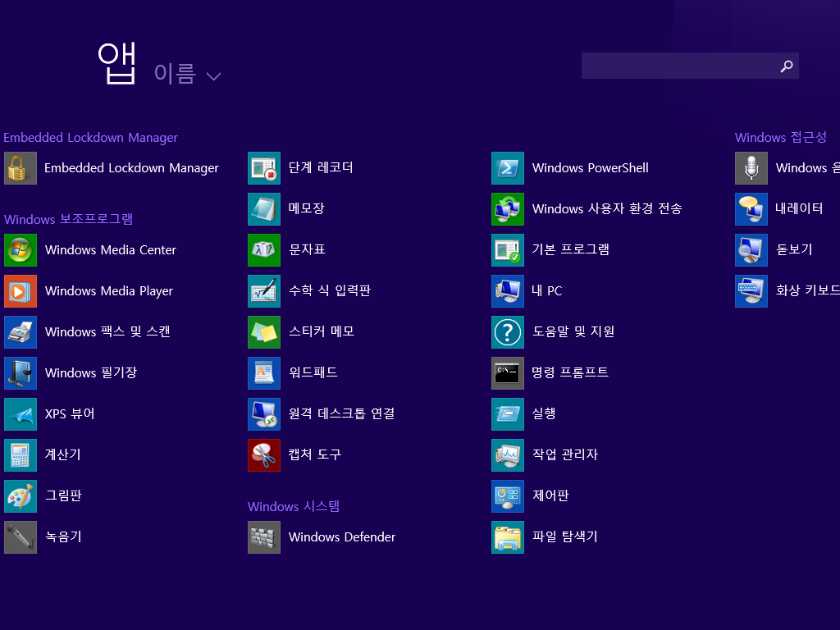Image resolution: width=840 pixels, height=630 pixels.
Task: Click the 내레이터 text label
Action: point(799,208)
